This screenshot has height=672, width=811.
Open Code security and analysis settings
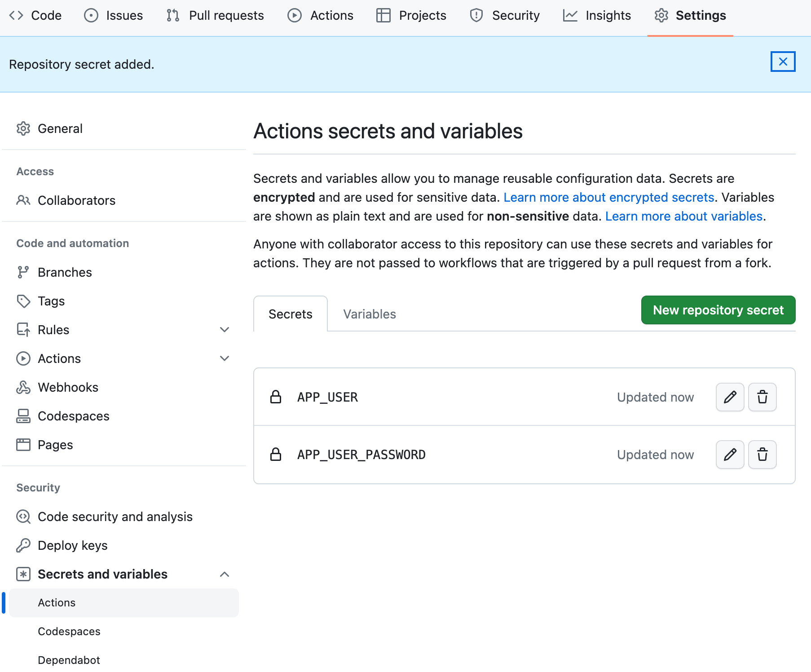pos(115,517)
